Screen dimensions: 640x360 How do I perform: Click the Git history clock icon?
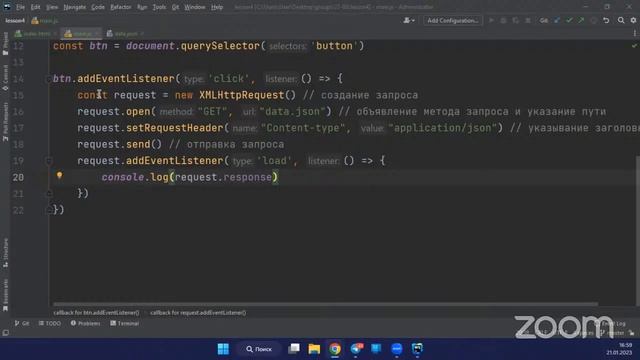tap(593, 20)
